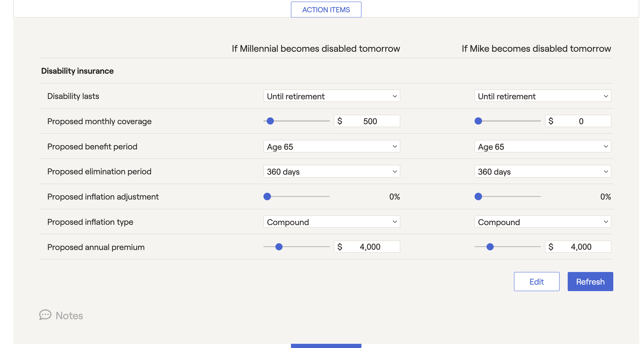Click the Refresh button
Screen dimensions: 644x348
[590, 281]
